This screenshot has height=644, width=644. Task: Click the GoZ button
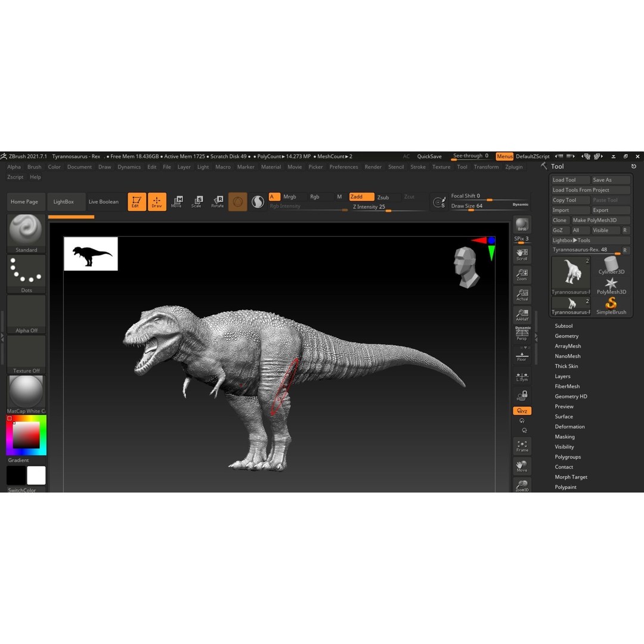(560, 230)
